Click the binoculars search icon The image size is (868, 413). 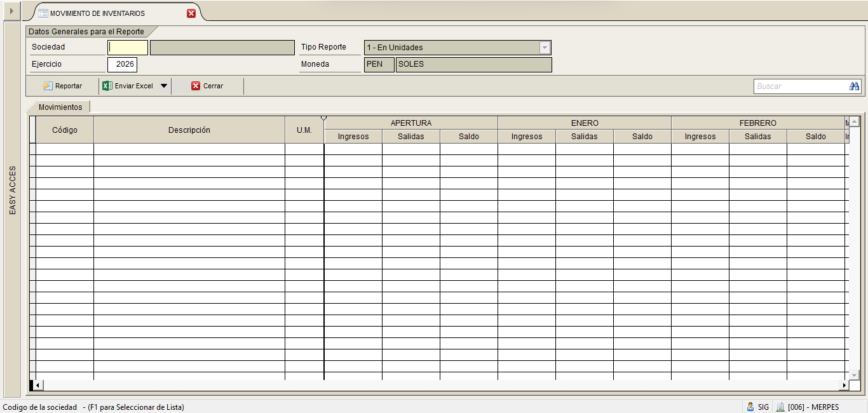pos(854,86)
